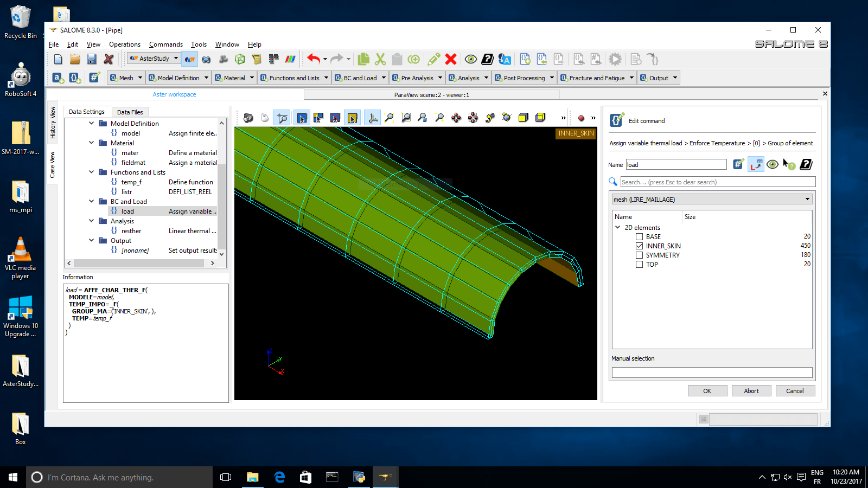Check the BASE group checkbox

pos(639,237)
